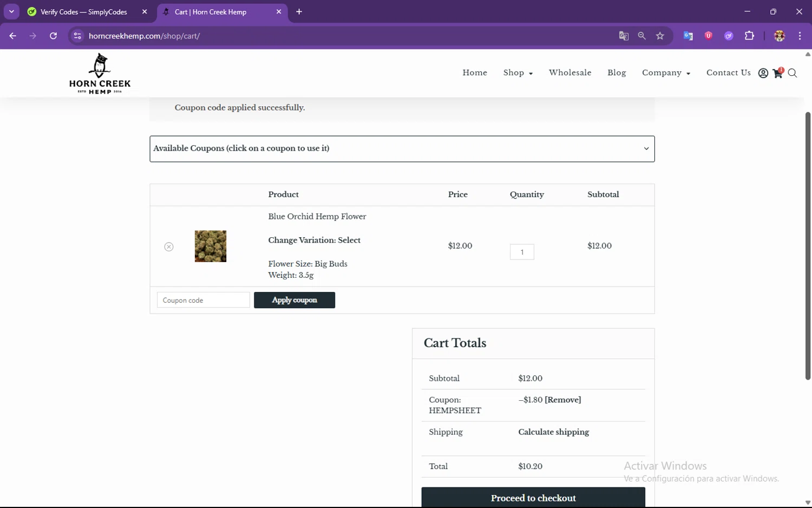Open the browser profile avatar
The width and height of the screenshot is (812, 508).
780,36
